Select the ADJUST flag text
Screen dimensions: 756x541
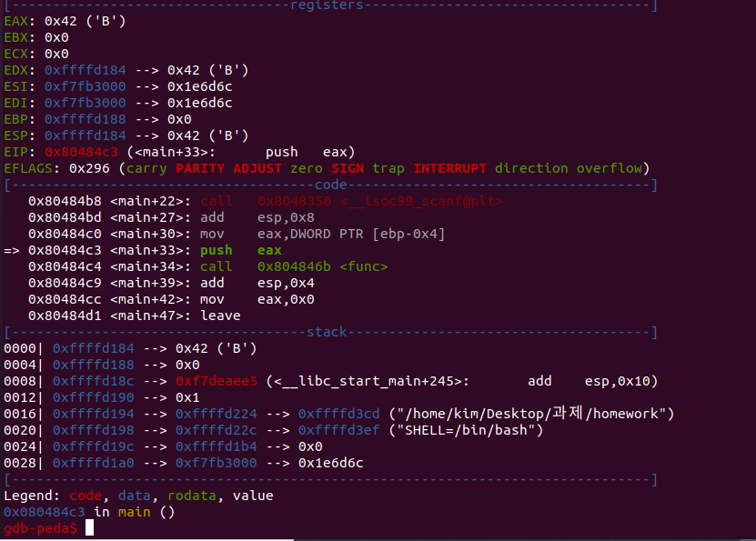[x=257, y=168]
